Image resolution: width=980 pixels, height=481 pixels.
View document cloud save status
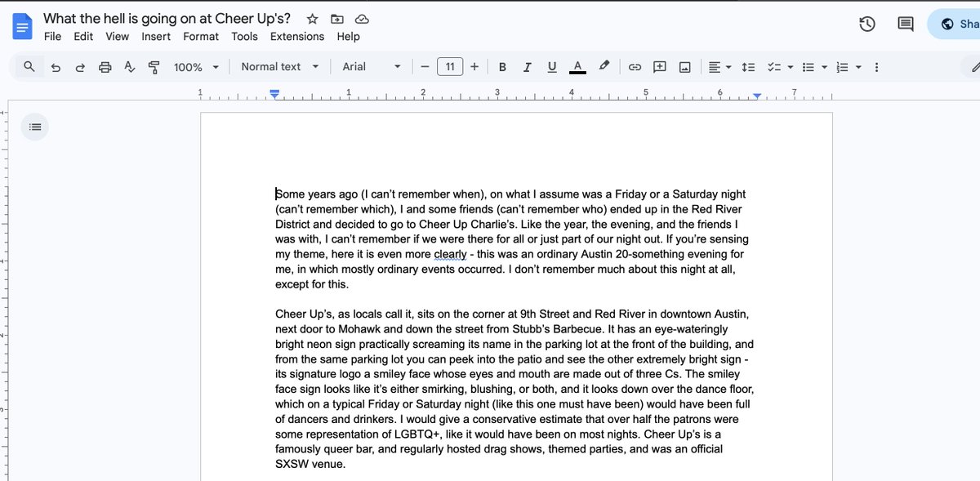coord(362,19)
